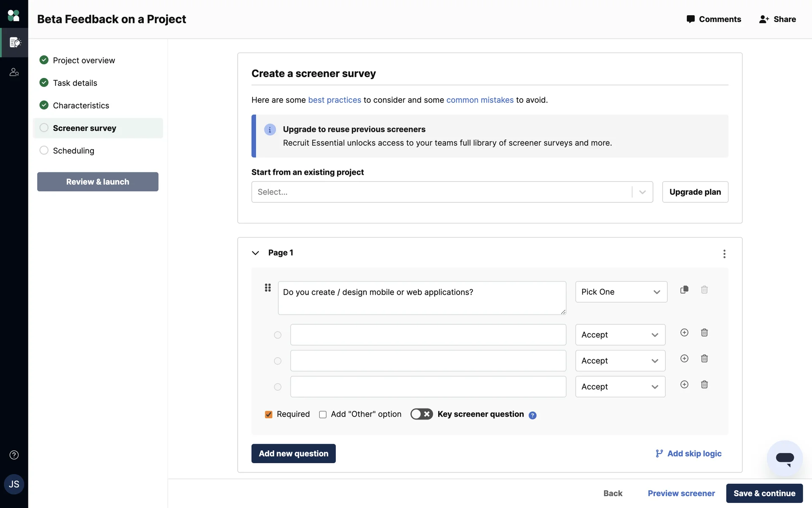The image size is (812, 508).
Task: Toggle the Key screener question switch
Action: 421,414
